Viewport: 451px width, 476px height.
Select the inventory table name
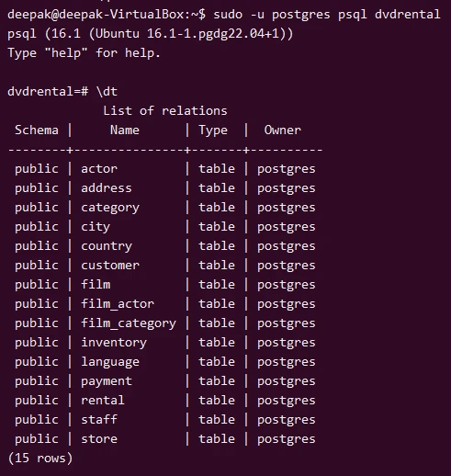point(114,343)
